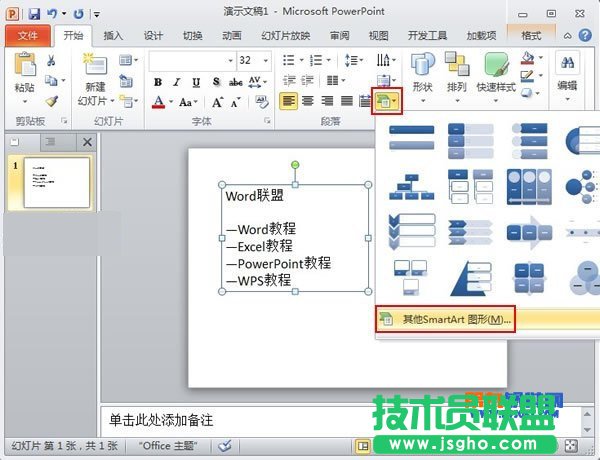This screenshot has width=600, height=460.
Task: Click the New Slide icon
Action: coord(95,64)
